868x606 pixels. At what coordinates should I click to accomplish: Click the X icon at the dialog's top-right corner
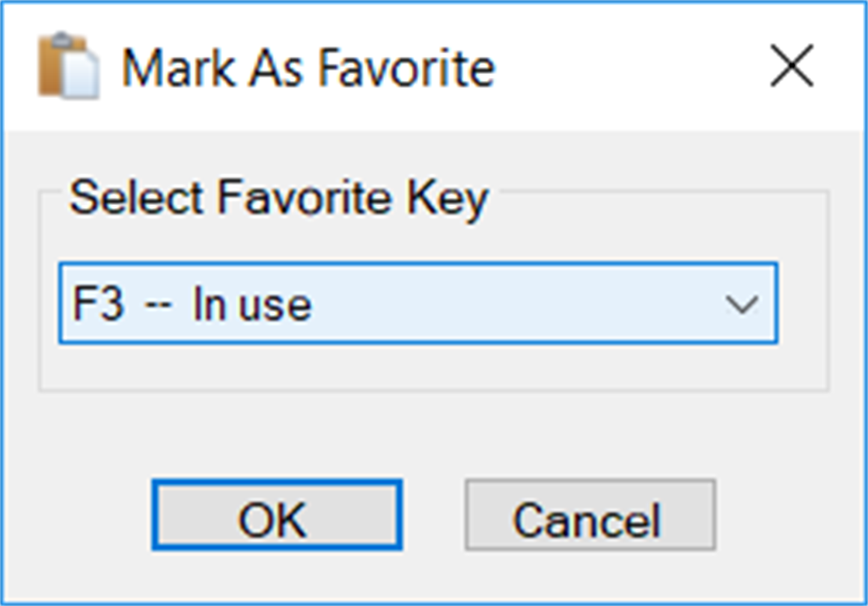click(x=791, y=67)
